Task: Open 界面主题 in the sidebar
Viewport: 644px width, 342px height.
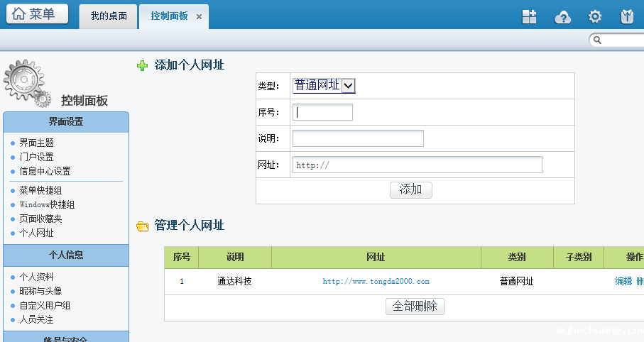Action: click(x=36, y=143)
